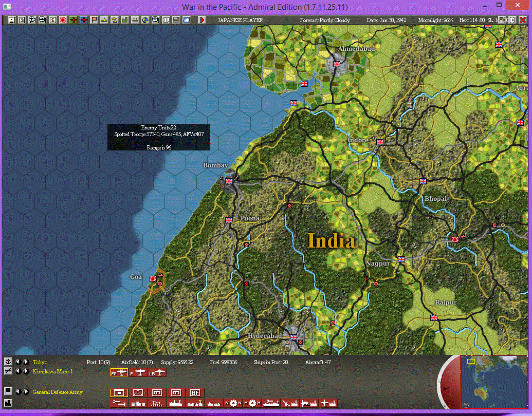This screenshot has width=532, height=416.
Task: Click the wrench arrow industry button
Action: 119,403
